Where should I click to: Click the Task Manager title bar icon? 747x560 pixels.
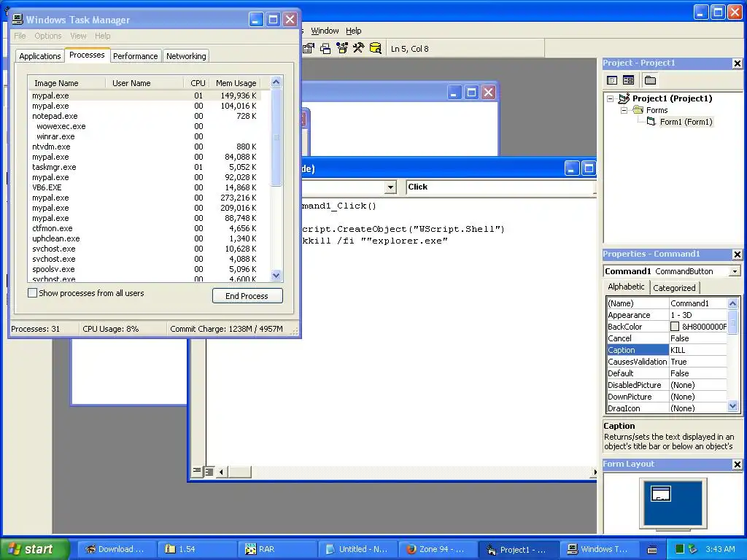click(x=18, y=20)
